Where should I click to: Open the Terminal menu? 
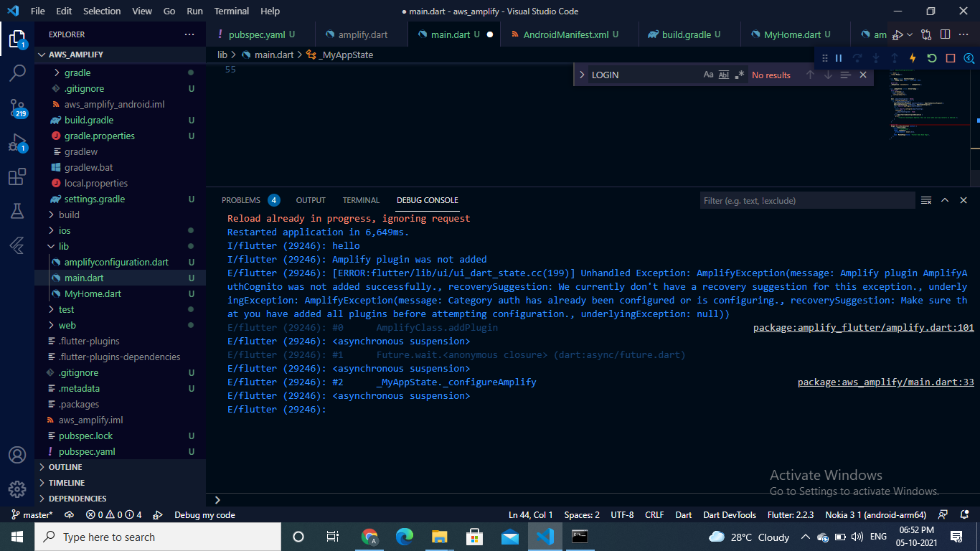(231, 11)
